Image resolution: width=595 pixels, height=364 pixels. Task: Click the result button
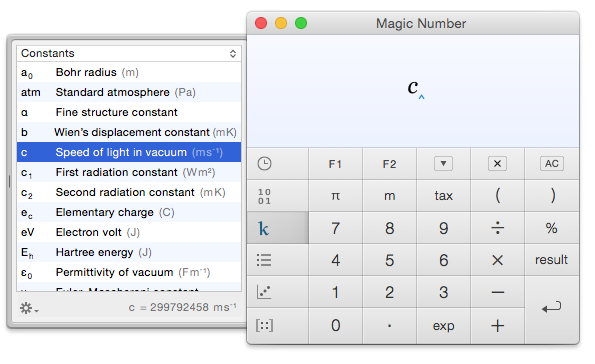[x=551, y=260]
